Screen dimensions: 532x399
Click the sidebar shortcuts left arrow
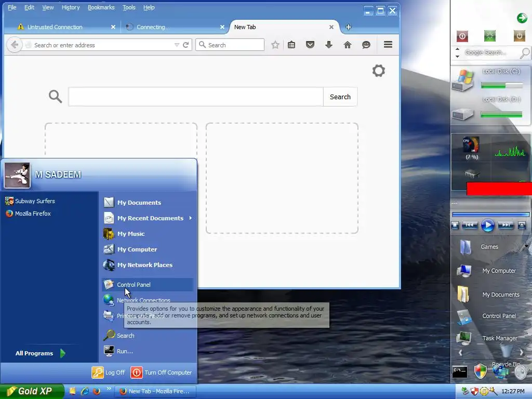pyautogui.click(x=460, y=353)
